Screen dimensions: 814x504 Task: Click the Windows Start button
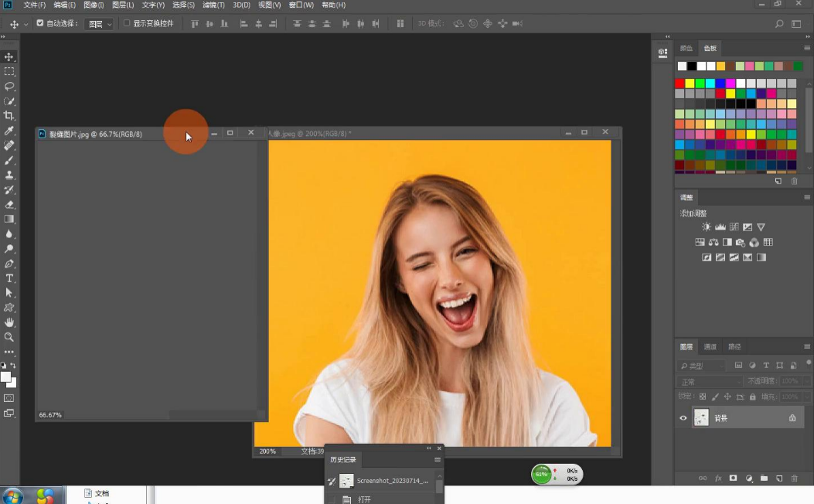(12, 497)
